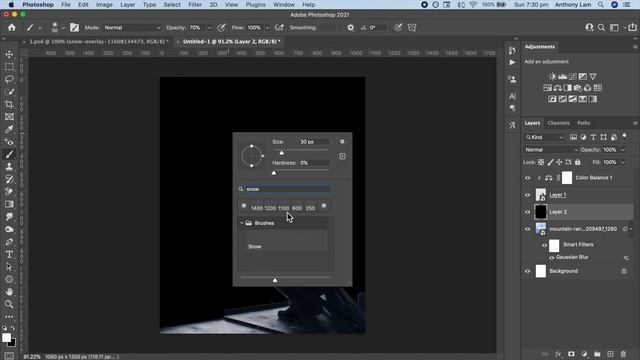Open the Apple menu
640x360 pixels.
(x=11, y=4)
